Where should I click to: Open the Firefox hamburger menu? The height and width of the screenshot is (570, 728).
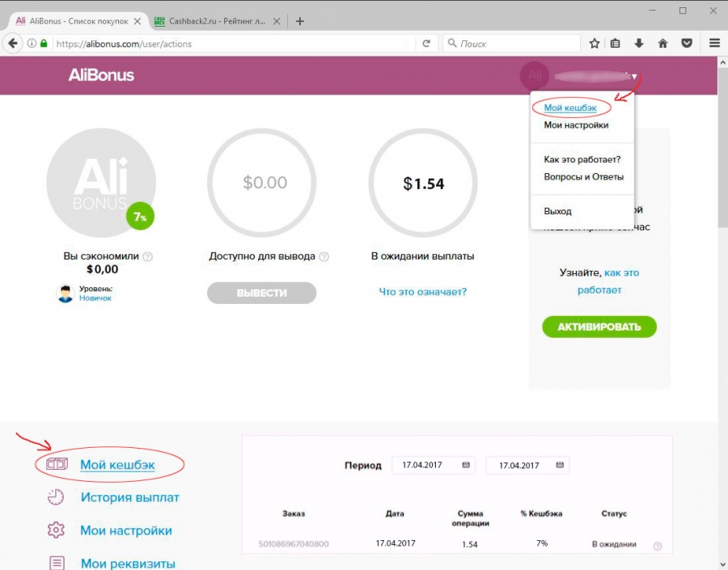click(x=714, y=44)
